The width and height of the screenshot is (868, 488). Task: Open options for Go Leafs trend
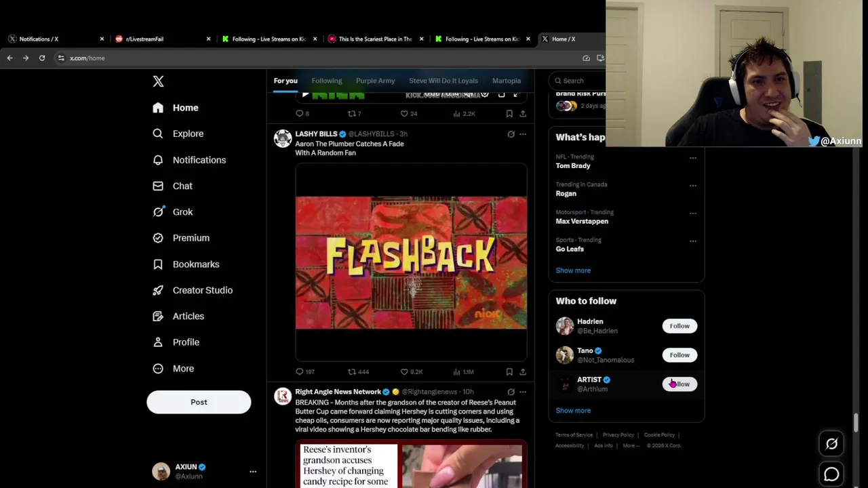coord(693,241)
